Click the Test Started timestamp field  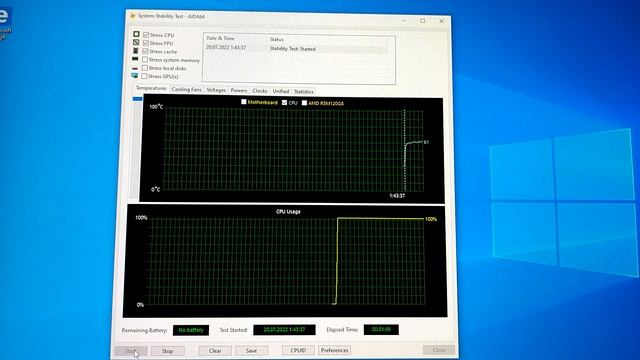[284, 330]
